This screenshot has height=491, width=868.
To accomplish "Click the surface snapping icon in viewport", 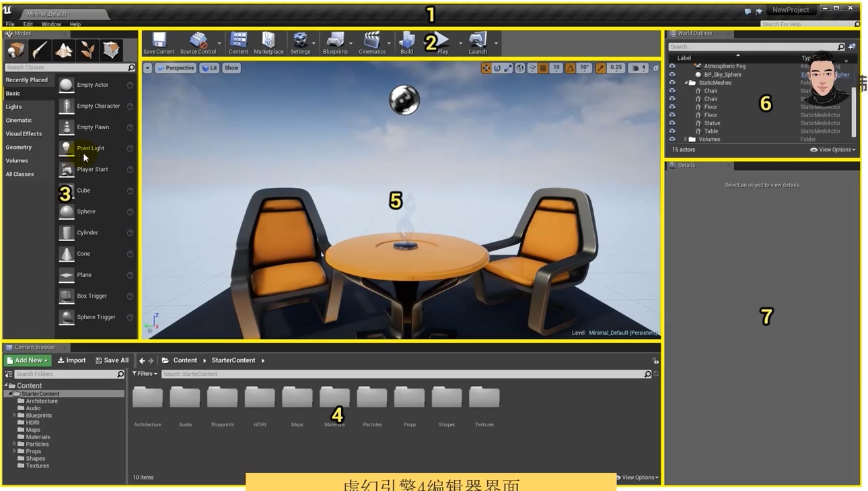I will point(532,68).
